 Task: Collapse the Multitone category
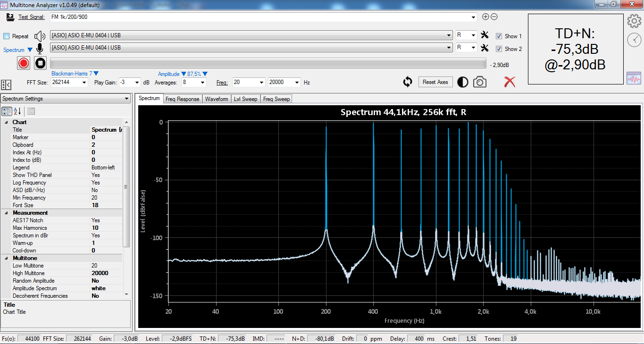tap(7, 258)
